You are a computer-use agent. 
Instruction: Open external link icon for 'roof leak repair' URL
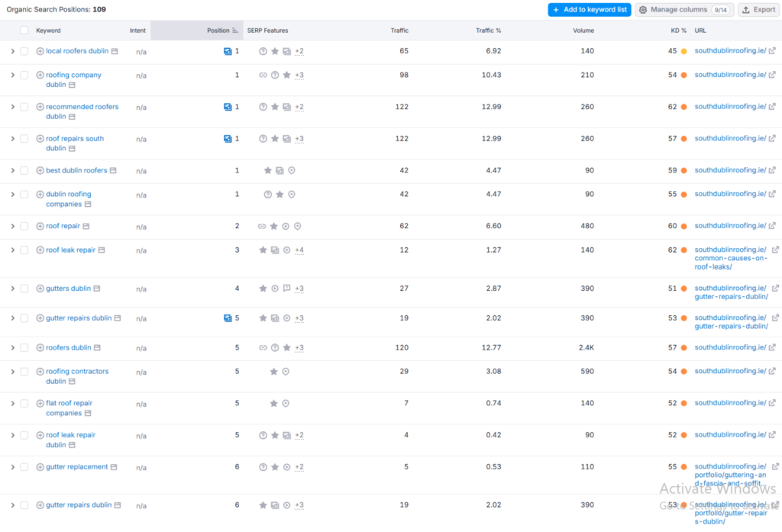pyautogui.click(x=776, y=250)
